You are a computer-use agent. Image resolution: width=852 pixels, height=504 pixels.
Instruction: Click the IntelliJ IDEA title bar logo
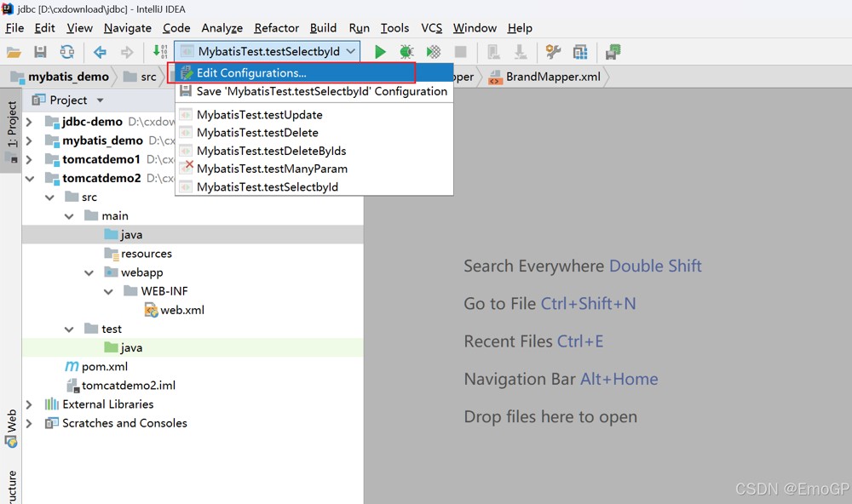pyautogui.click(x=8, y=9)
